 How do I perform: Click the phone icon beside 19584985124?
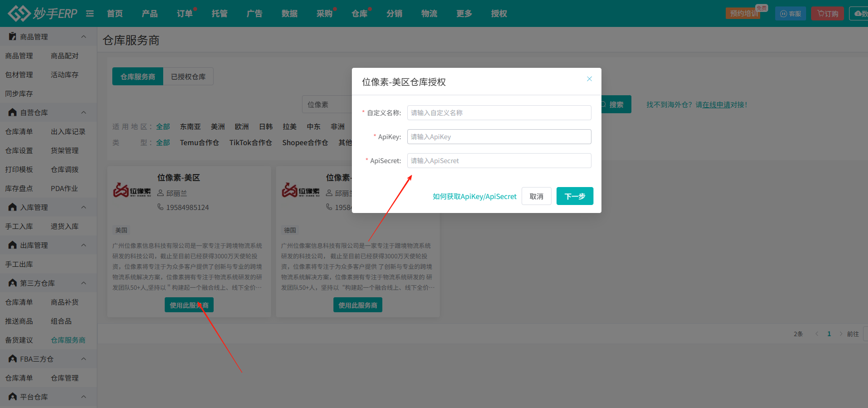[161, 207]
